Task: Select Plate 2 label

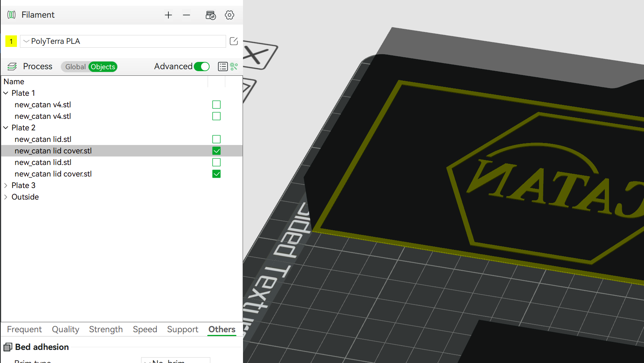Action: (23, 128)
